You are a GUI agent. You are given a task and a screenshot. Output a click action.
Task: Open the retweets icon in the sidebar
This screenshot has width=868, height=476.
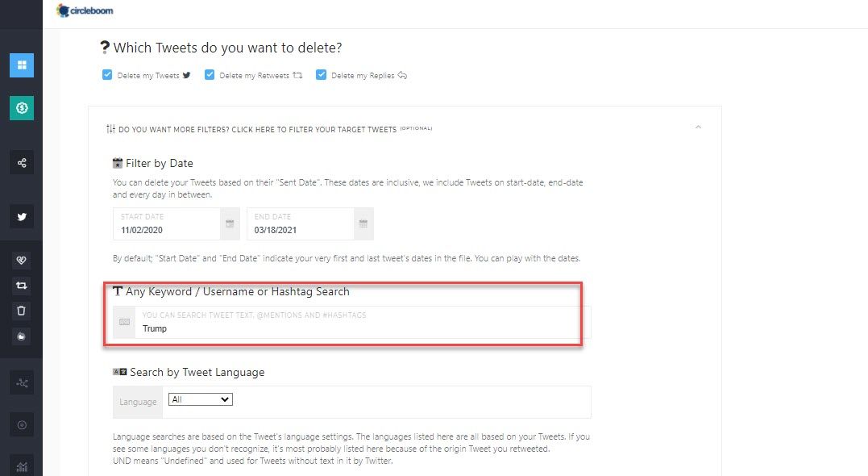click(x=21, y=285)
